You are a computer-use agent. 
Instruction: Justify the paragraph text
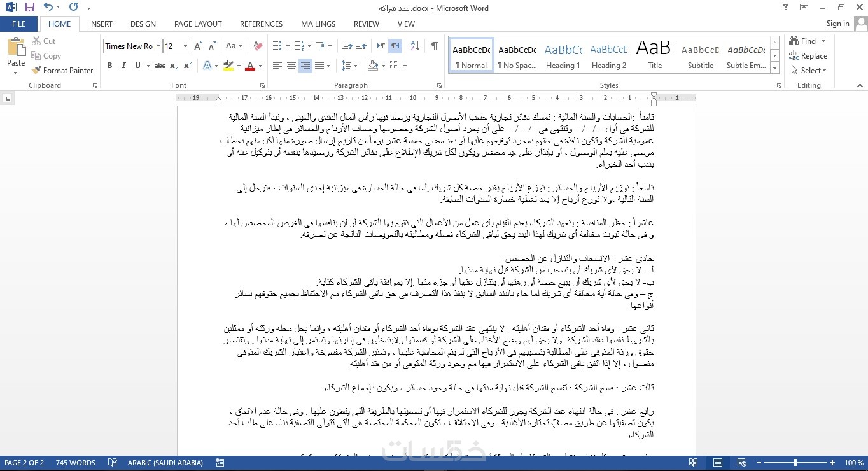319,66
